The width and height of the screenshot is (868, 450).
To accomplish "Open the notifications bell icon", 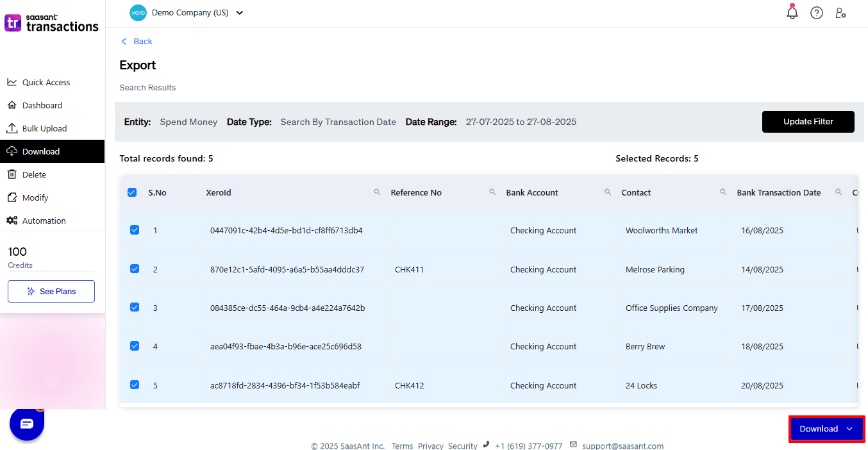I will (x=792, y=13).
